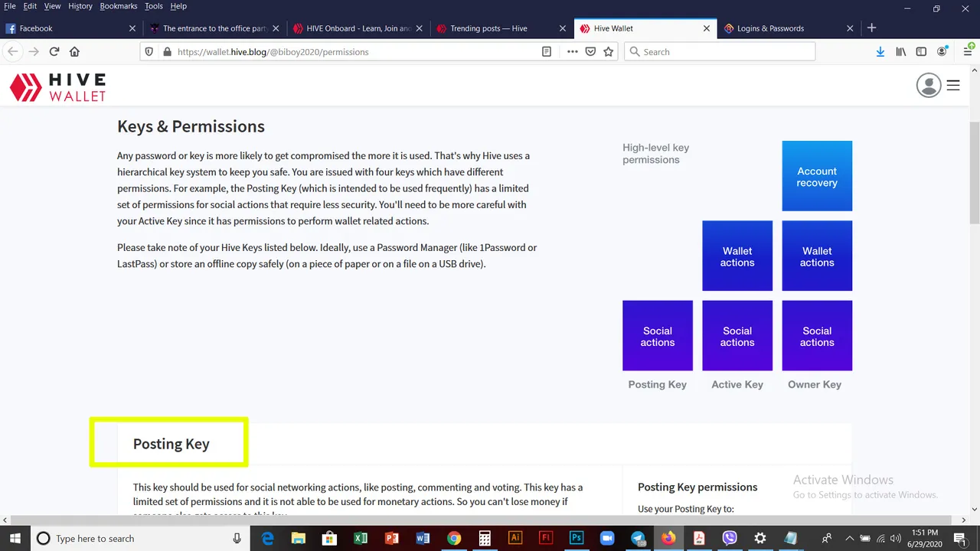Image resolution: width=980 pixels, height=551 pixels.
Task: Open Firefox Account icon
Action: [x=942, y=51]
